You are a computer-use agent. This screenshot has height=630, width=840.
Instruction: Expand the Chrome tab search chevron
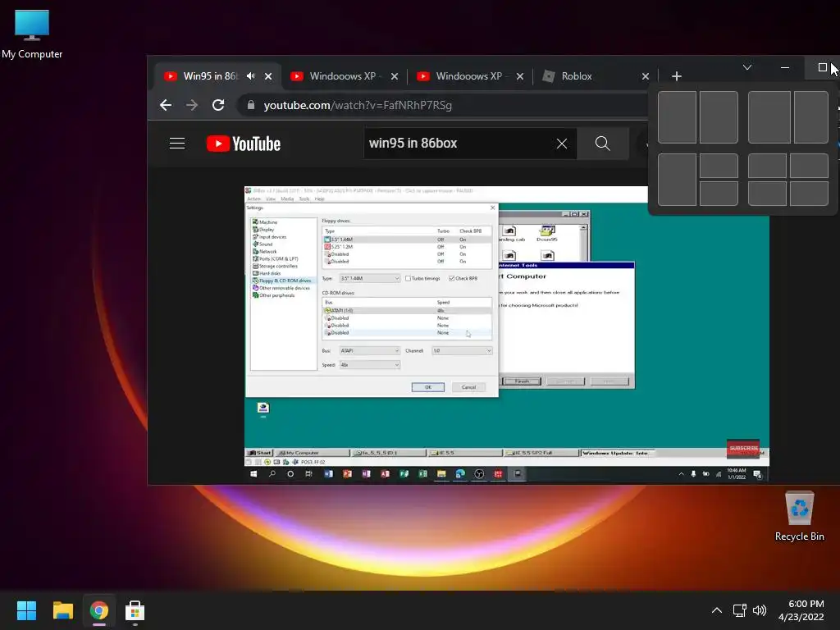pyautogui.click(x=746, y=67)
